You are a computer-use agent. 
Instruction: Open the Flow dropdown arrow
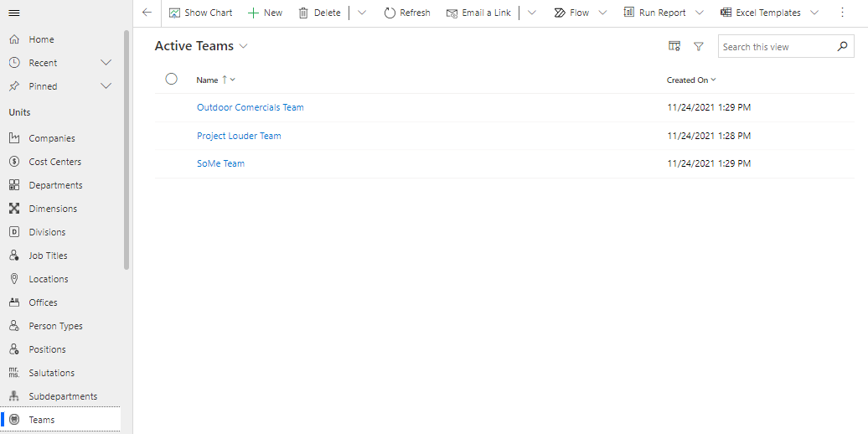tap(602, 13)
